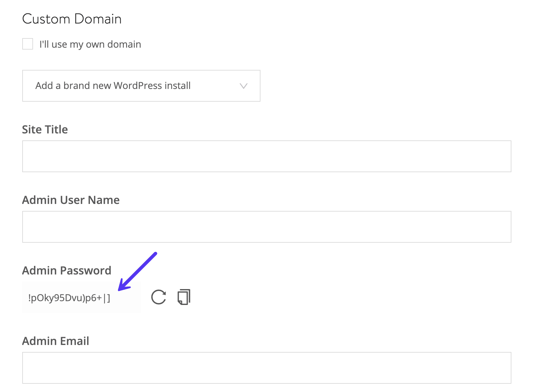Click the dropdown chevron arrow
Viewport: 533px width, 392px height.
pyautogui.click(x=243, y=86)
